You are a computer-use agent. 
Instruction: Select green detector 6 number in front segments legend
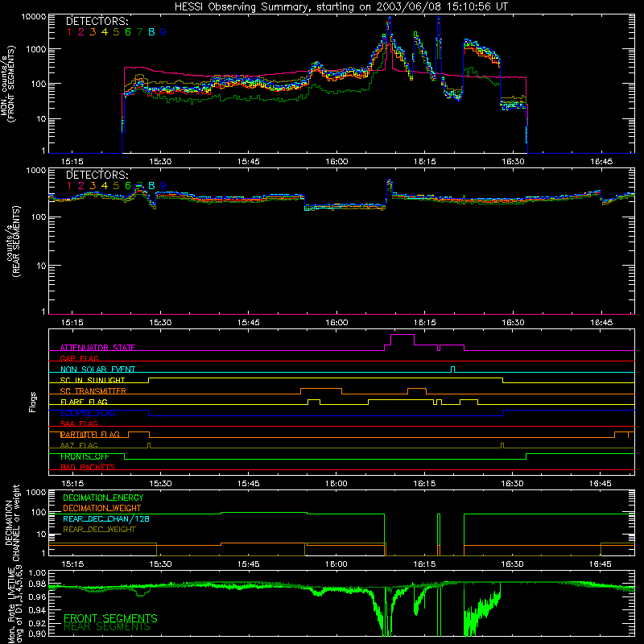[128, 32]
